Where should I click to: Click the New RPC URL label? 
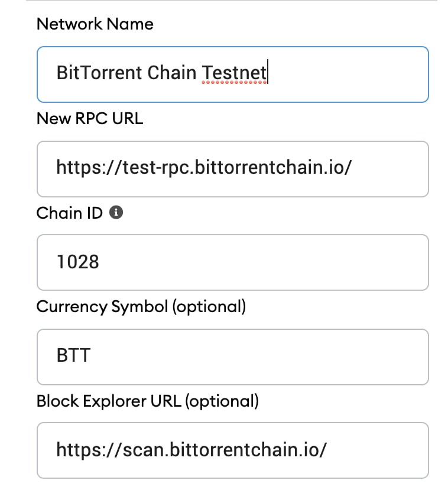[90, 118]
